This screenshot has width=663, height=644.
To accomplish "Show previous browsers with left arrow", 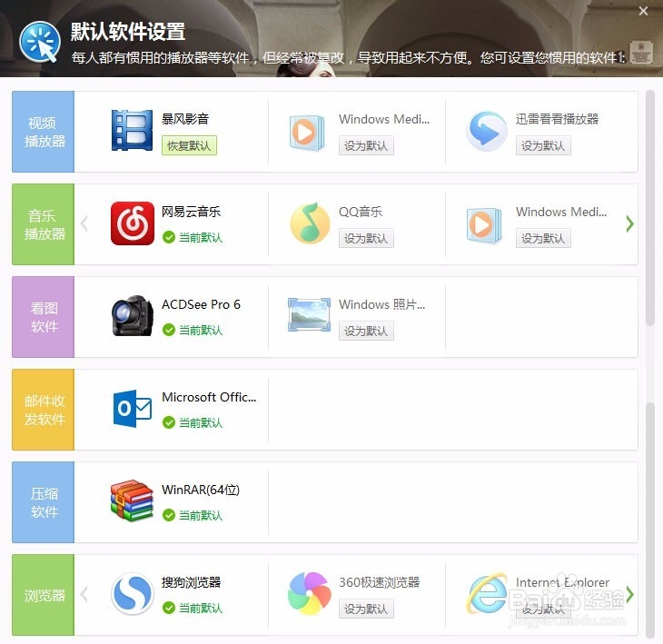I will click(84, 594).
